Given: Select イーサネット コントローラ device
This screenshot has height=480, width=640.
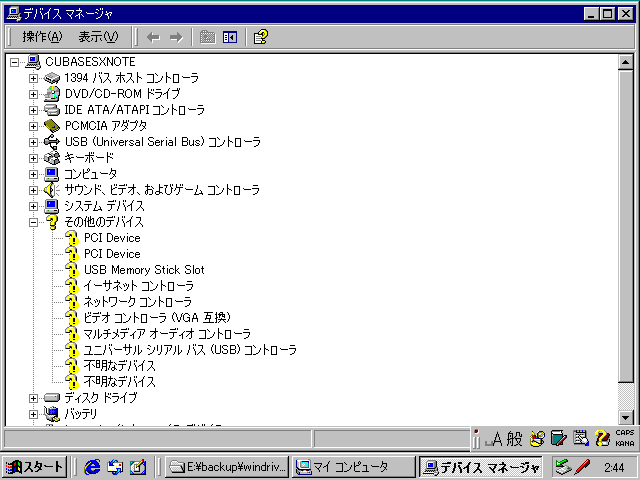Looking at the screenshot, I should pyautogui.click(x=138, y=286).
